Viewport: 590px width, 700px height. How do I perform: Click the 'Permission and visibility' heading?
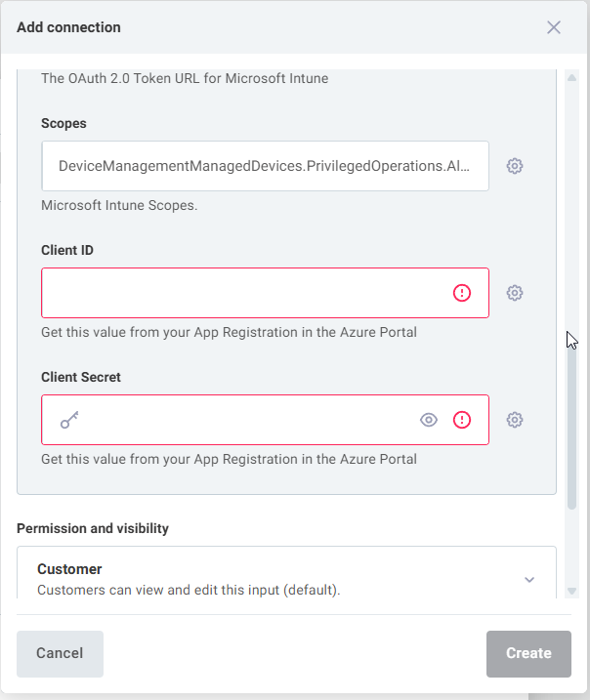click(93, 528)
